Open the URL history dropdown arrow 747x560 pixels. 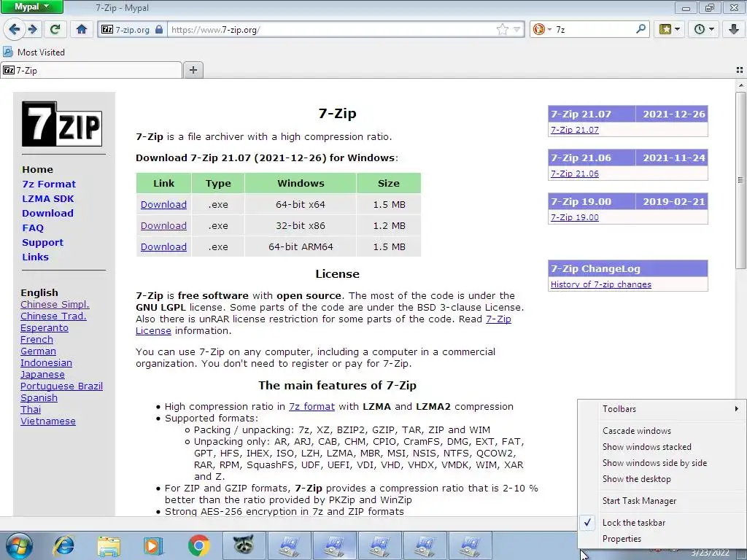coord(516,29)
